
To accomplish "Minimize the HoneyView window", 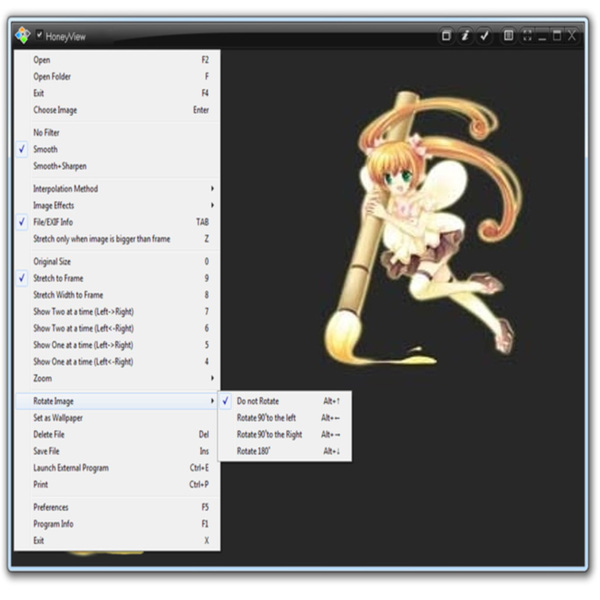I will coord(542,37).
